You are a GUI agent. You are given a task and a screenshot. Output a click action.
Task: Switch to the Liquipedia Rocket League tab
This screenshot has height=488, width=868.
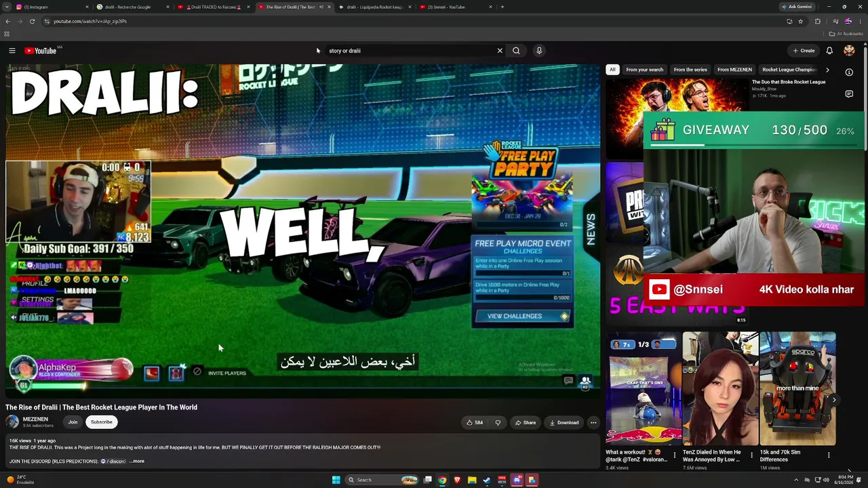[x=375, y=7]
